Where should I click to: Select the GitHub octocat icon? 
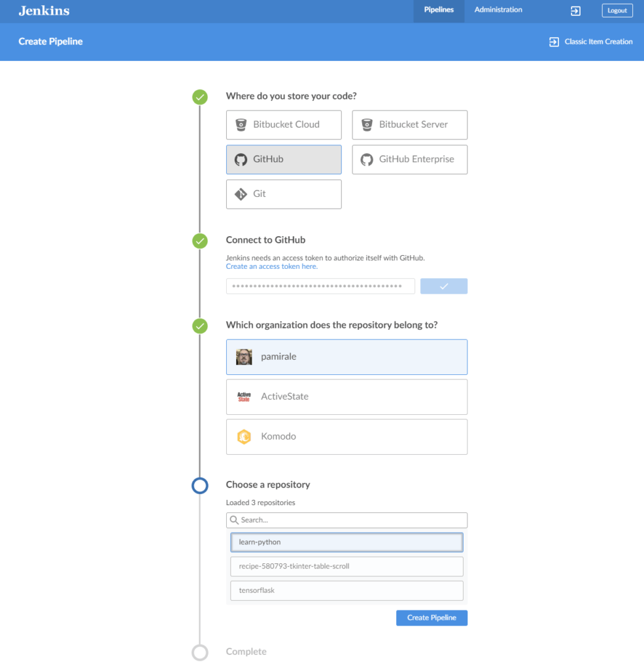[x=242, y=159]
